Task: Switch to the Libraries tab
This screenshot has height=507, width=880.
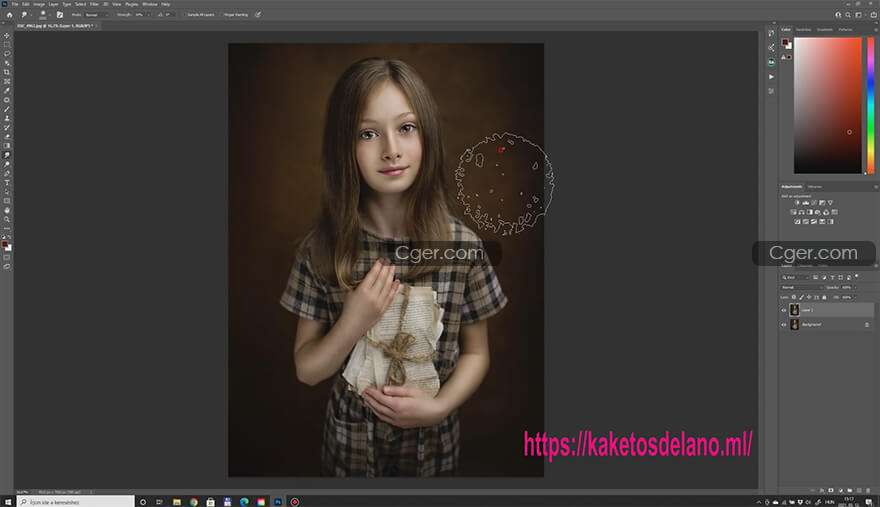Action: [x=815, y=186]
